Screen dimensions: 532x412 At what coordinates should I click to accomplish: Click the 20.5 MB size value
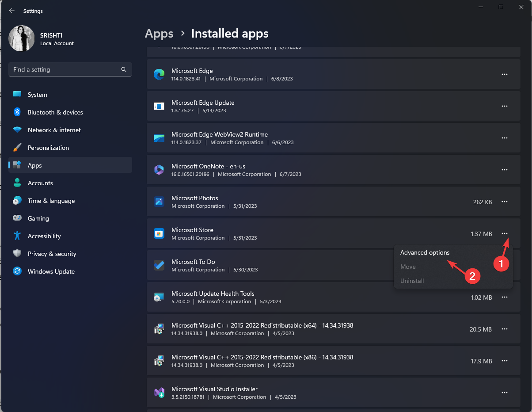point(481,329)
